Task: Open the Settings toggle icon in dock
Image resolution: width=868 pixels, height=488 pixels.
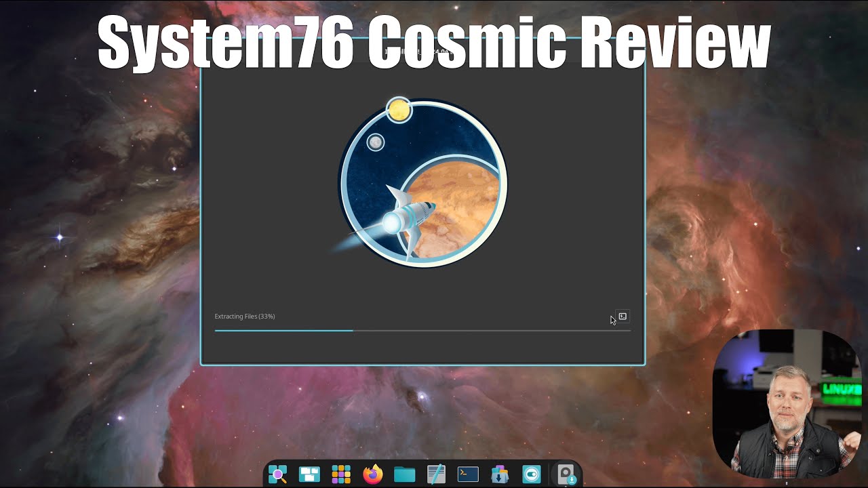Action: 532,474
